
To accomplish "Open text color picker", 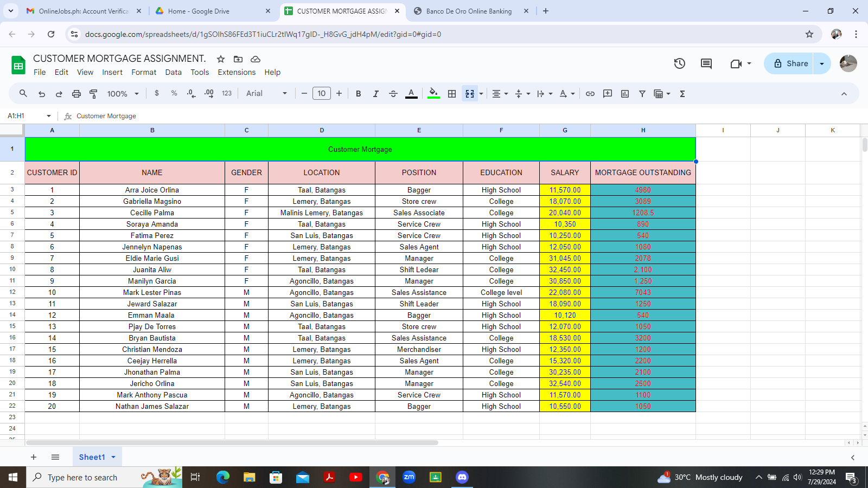I will pos(411,94).
